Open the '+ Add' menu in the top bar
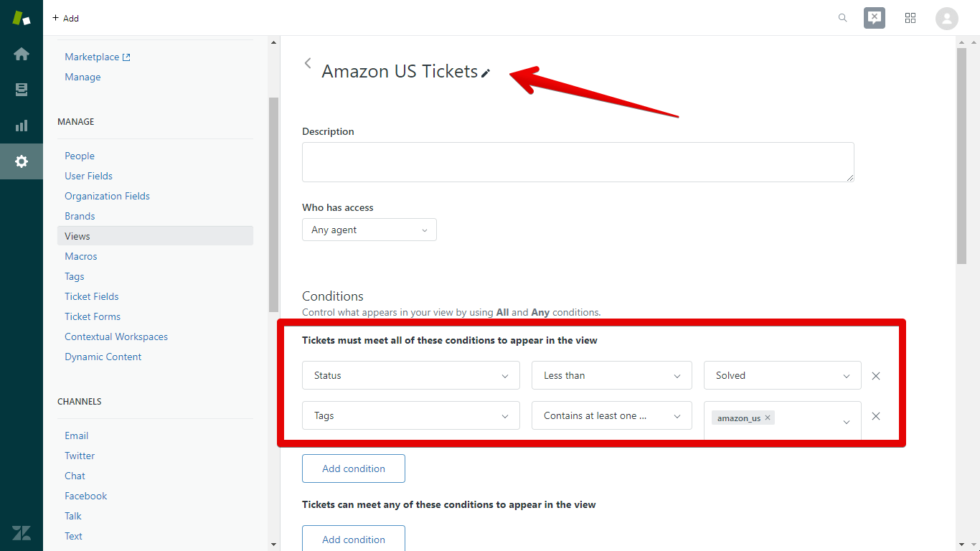 65,17
